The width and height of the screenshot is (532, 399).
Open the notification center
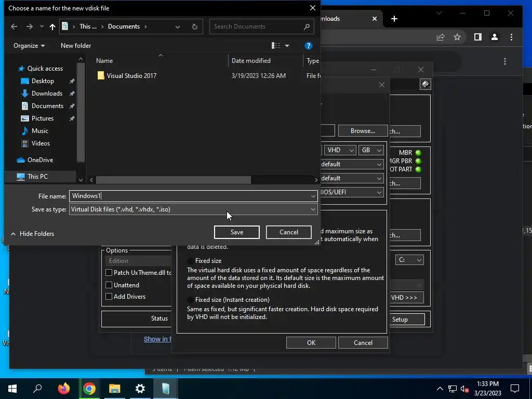(x=515, y=389)
